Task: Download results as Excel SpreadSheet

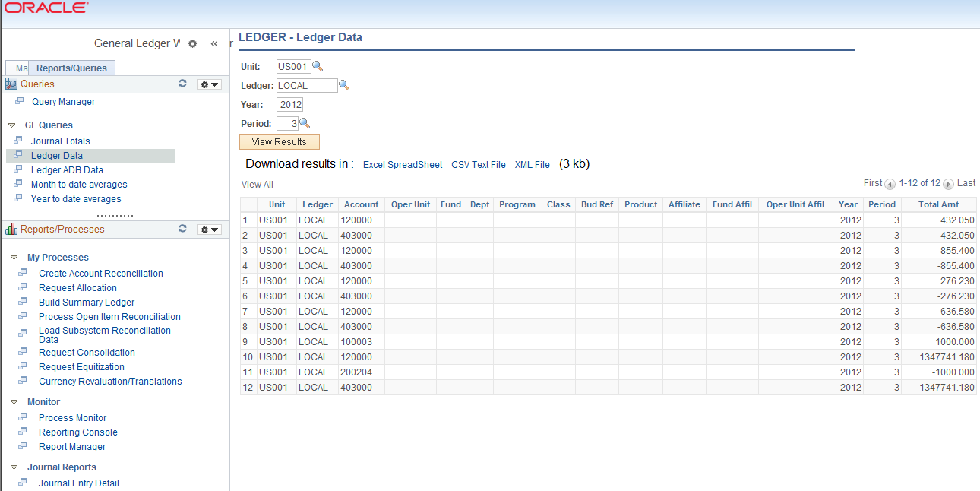Action: tap(402, 164)
